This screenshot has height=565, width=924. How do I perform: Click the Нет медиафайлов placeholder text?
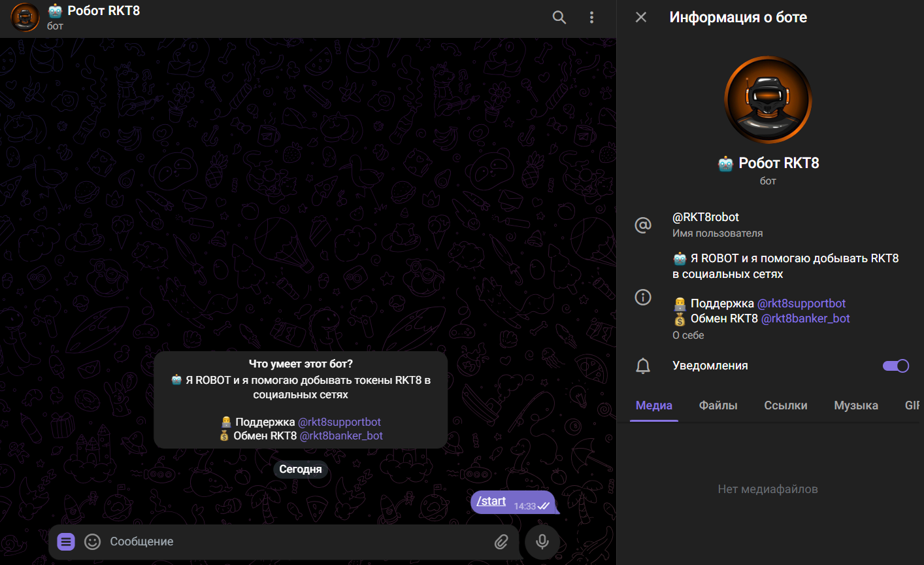tap(768, 489)
